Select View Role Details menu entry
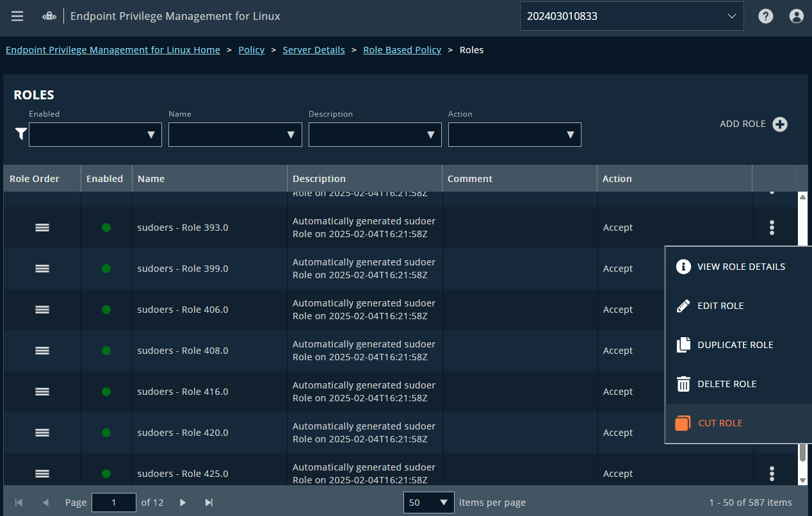 pos(739,267)
